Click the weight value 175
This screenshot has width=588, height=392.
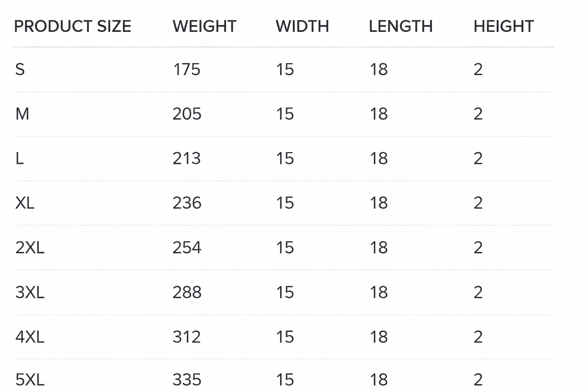click(187, 70)
